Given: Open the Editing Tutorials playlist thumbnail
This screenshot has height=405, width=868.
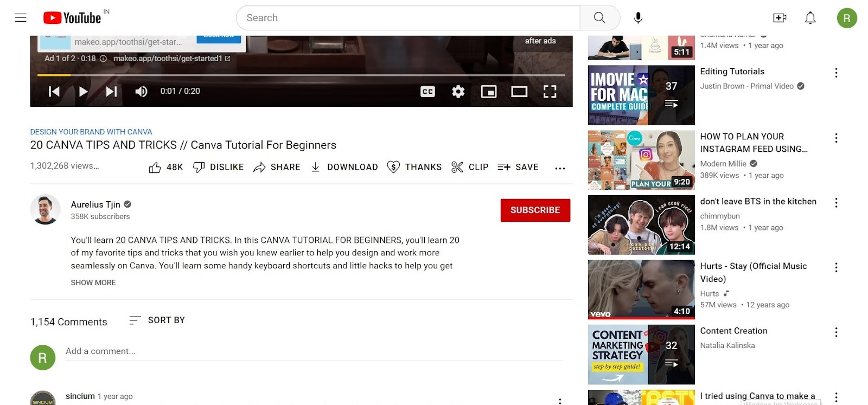Looking at the screenshot, I should click(x=641, y=95).
